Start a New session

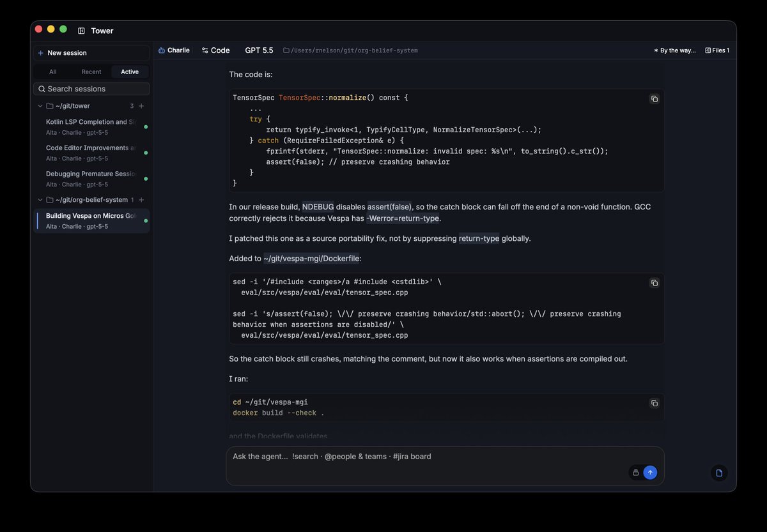tap(91, 53)
